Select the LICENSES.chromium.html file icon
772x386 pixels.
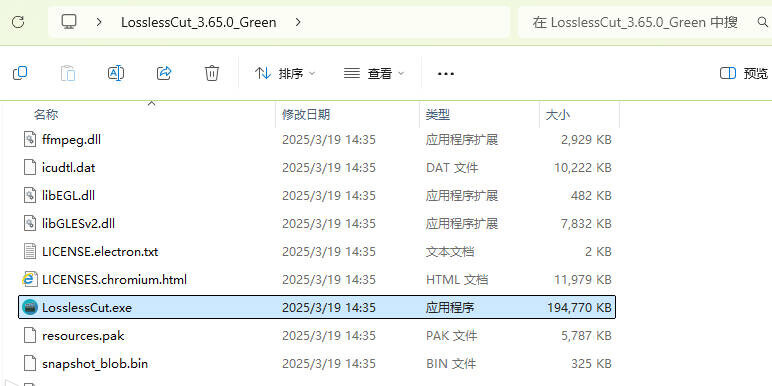click(30, 280)
